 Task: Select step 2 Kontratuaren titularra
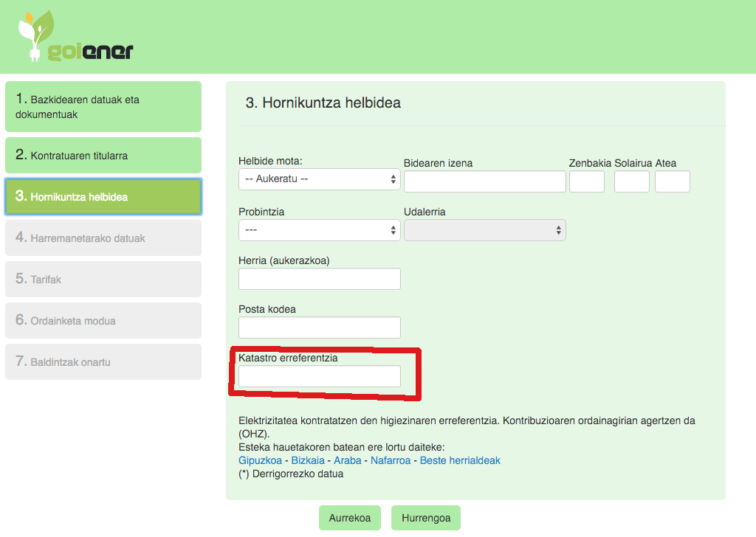[103, 156]
